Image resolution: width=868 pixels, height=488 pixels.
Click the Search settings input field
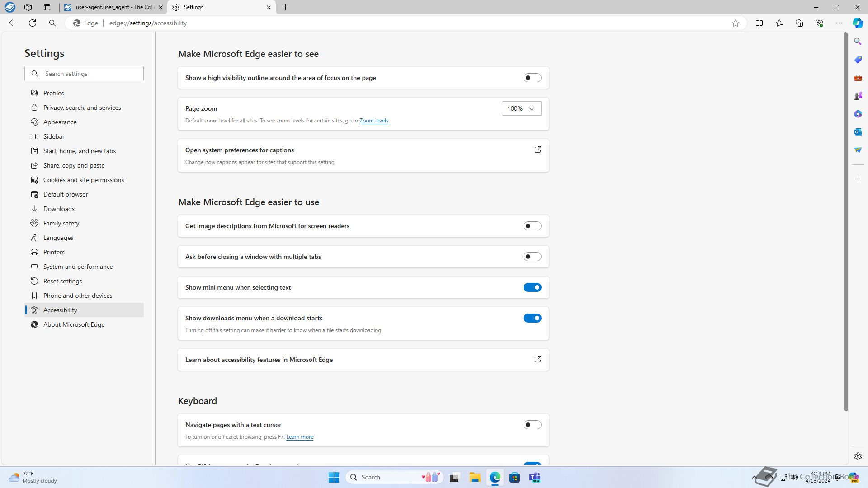click(x=84, y=74)
